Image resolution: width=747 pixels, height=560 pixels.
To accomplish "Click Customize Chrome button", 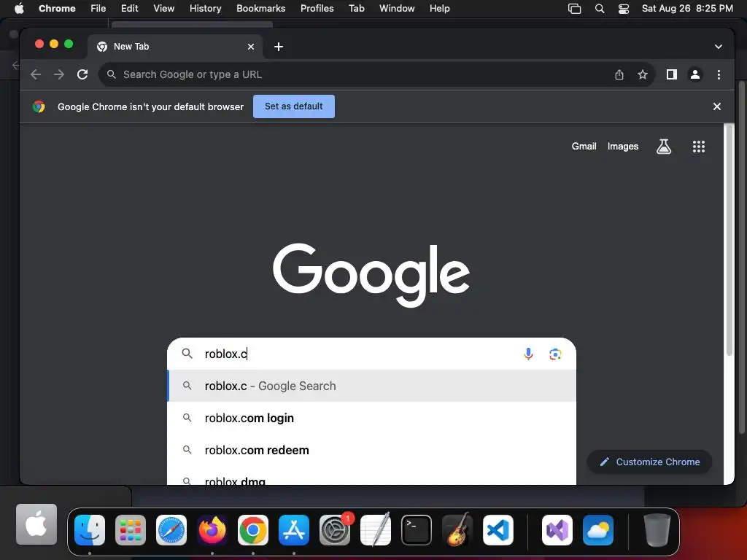I will [x=649, y=462].
